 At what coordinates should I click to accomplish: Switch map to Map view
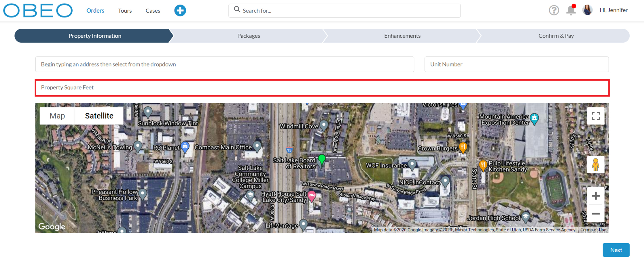[57, 116]
